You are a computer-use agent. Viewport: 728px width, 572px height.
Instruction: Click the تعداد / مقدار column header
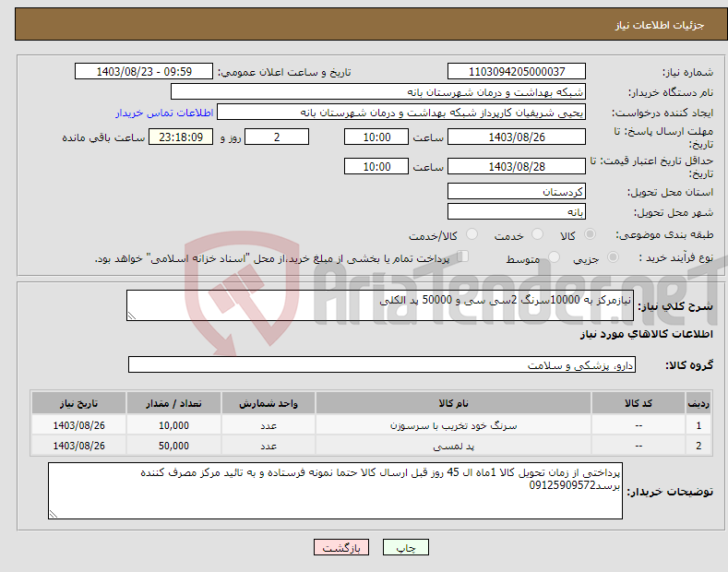[x=173, y=403]
